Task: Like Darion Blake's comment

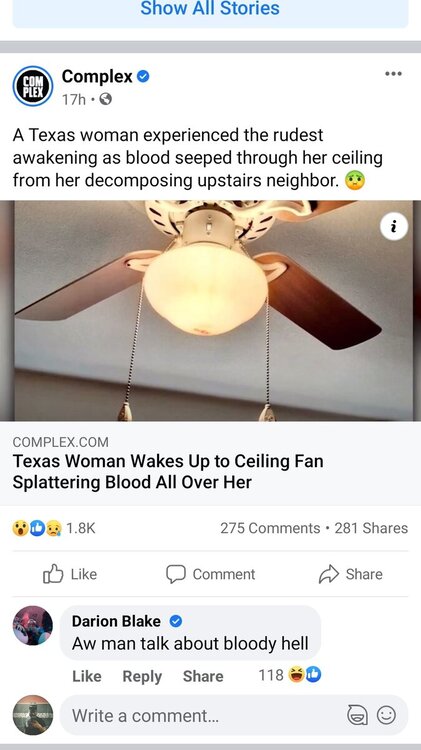Action: 87,676
